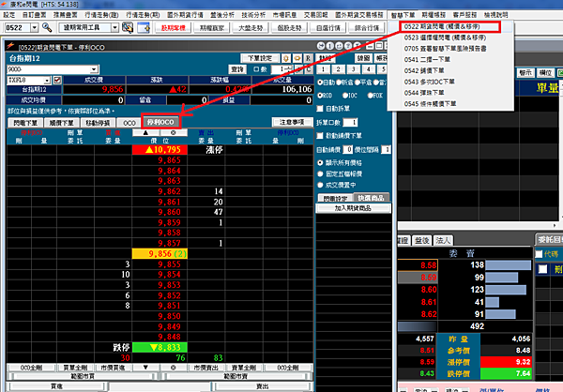The height and width of the screenshot is (392, 563).
Task: Switch to the 快選商品 tab
Action: click(371, 198)
